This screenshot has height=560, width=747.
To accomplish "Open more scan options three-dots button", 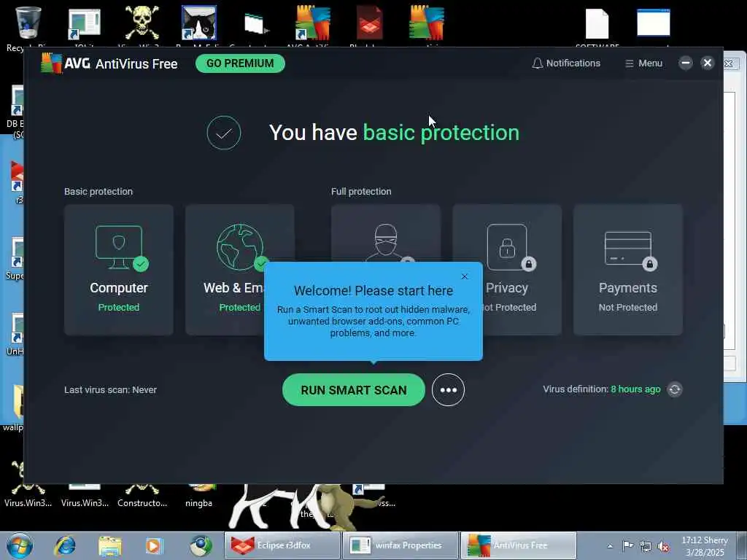I will click(449, 390).
